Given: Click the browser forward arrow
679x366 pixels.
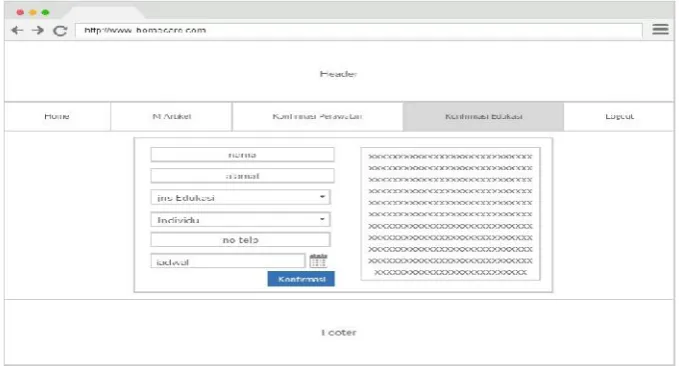Looking at the screenshot, I should (38, 30).
